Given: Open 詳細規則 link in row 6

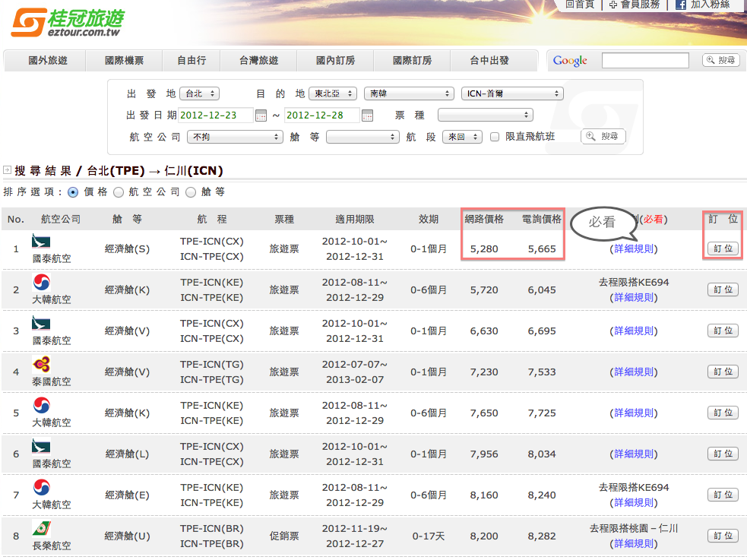Looking at the screenshot, I should 634,454.
